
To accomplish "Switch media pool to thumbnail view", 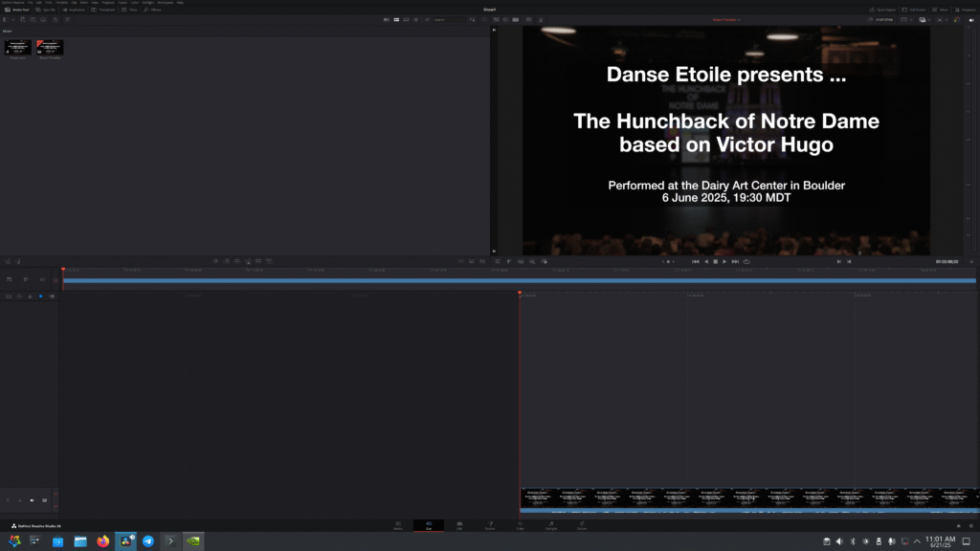I will point(396,19).
